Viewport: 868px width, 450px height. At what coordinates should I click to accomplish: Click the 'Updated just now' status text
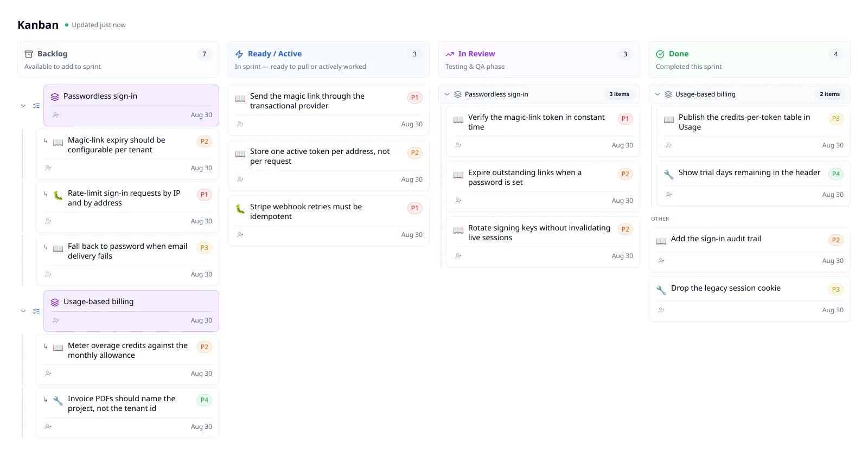click(99, 25)
